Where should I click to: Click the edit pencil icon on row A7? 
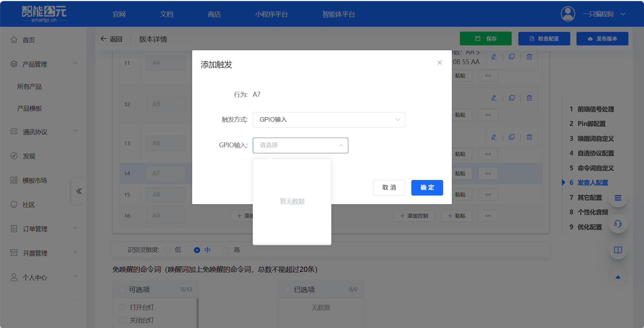coord(494,137)
